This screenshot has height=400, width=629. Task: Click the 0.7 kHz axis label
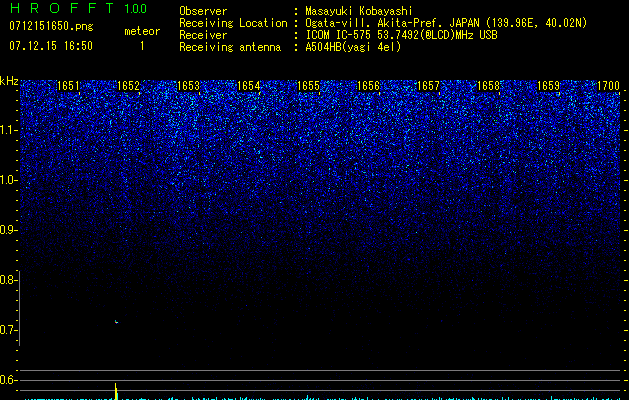8,330
